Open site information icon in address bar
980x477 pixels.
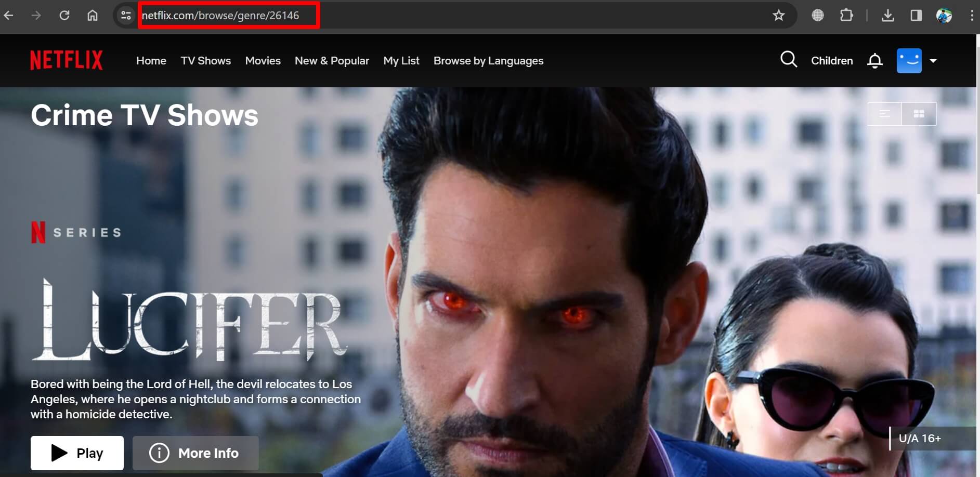(x=126, y=16)
